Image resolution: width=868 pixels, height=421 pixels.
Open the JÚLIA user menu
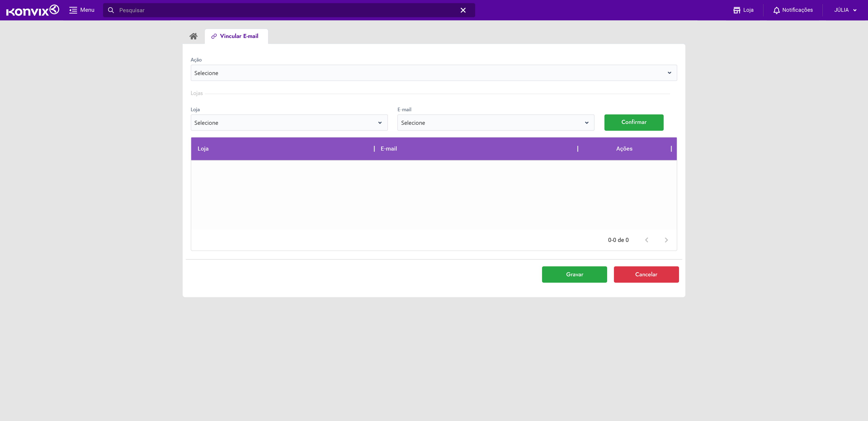[x=845, y=10]
